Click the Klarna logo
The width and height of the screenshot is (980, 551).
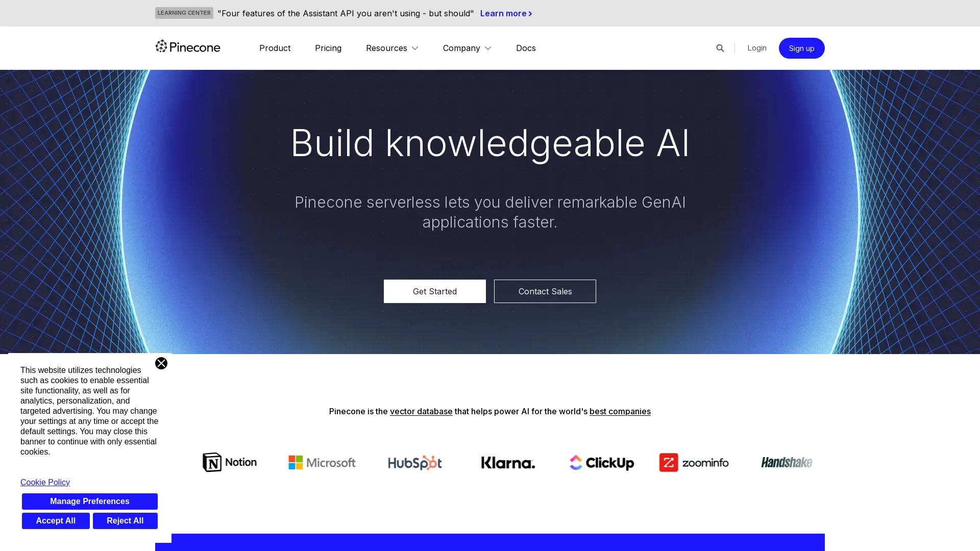pyautogui.click(x=508, y=462)
